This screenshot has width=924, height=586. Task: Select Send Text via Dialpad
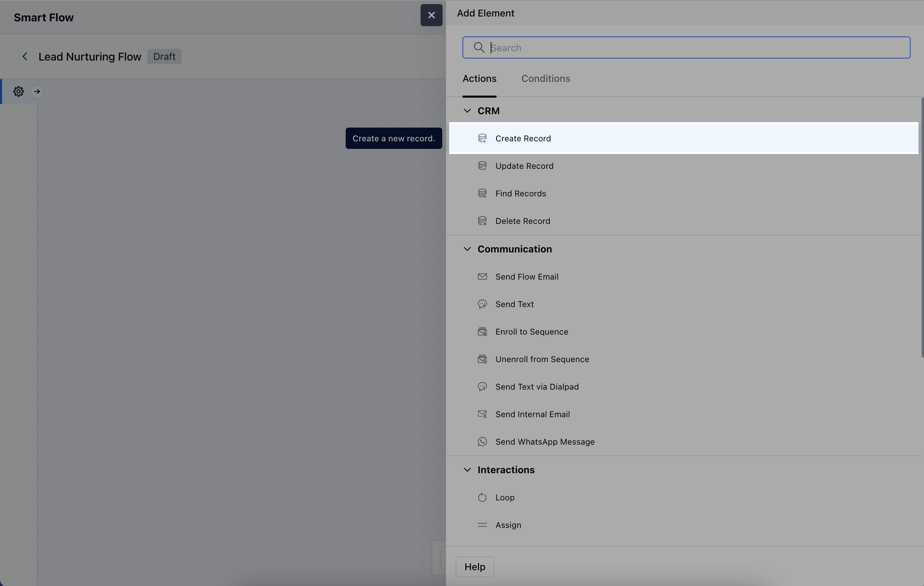[683, 387]
